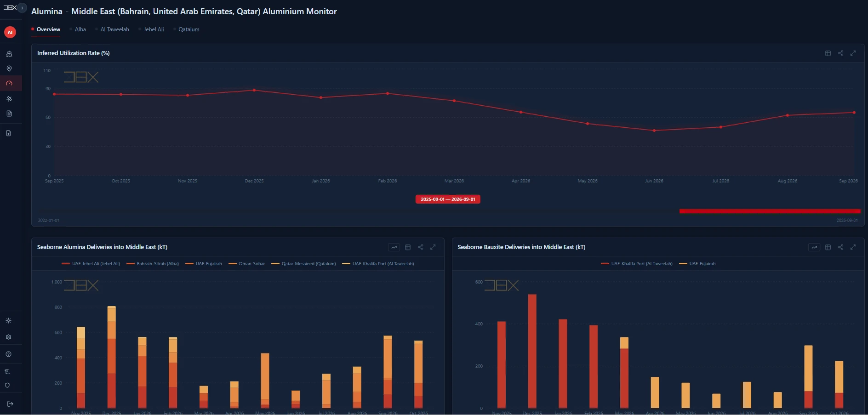The image size is (868, 415).
Task: Click the Dec 2025 data point on utilization line
Action: click(254, 90)
